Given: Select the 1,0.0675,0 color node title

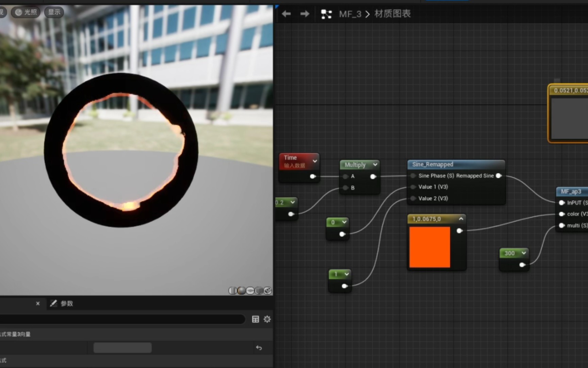Looking at the screenshot, I should click(426, 219).
